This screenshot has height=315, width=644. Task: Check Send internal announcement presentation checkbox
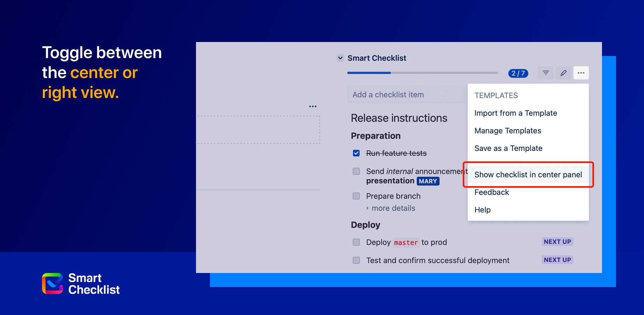pyautogui.click(x=356, y=171)
